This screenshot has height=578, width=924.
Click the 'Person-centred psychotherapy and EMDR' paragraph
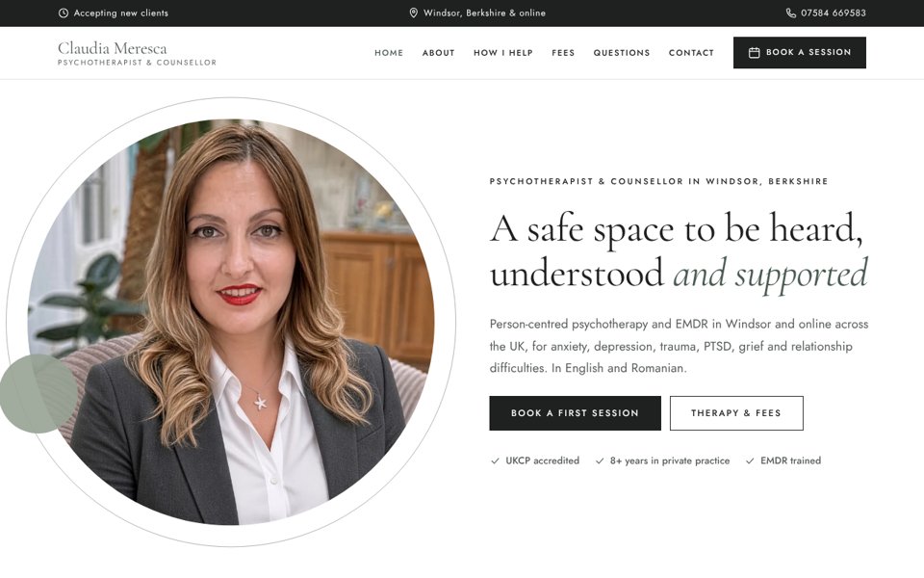(x=679, y=346)
